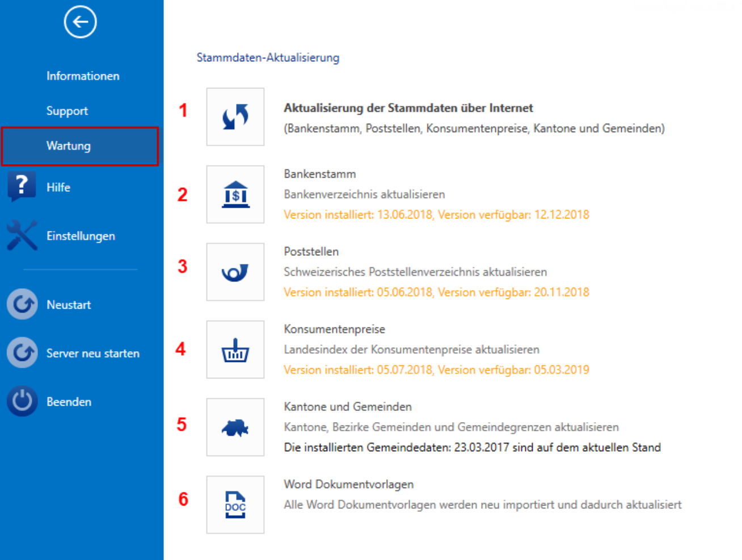Viewport: 742px width, 560px height.
Task: Click the heading 'Aktualisierung der Stammdaten über Internet'
Action: pos(408,108)
